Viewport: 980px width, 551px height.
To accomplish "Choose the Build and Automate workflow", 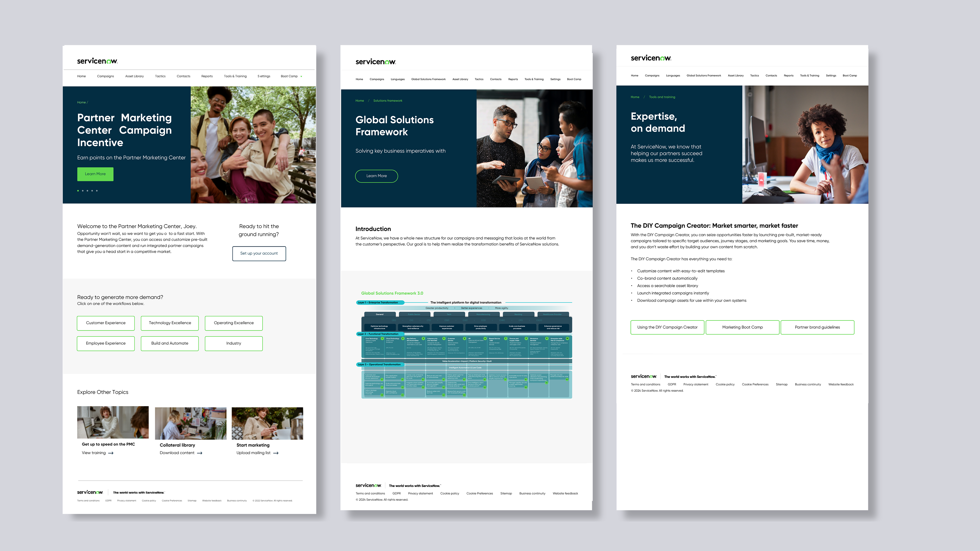I will pyautogui.click(x=170, y=343).
